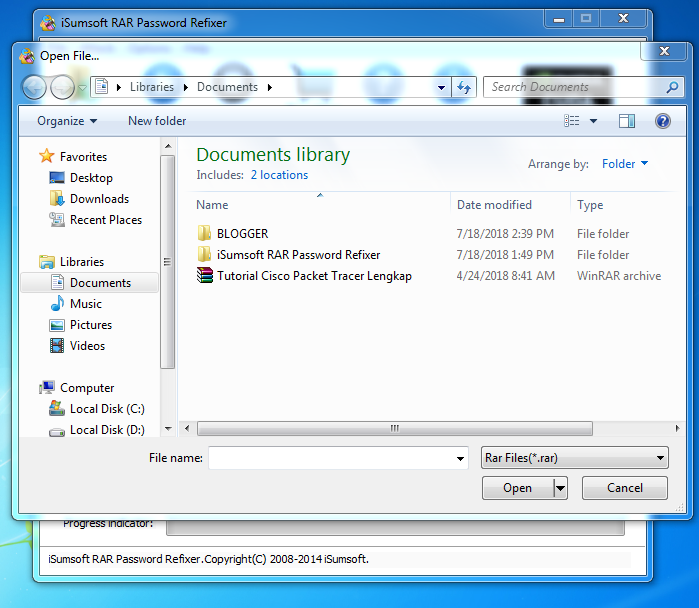Click the horizontal scrollbar thumb
699x608 pixels.
[x=395, y=428]
